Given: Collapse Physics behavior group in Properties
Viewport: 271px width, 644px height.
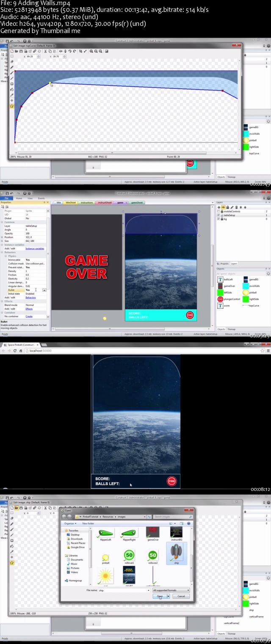Looking at the screenshot, I should (6, 256).
